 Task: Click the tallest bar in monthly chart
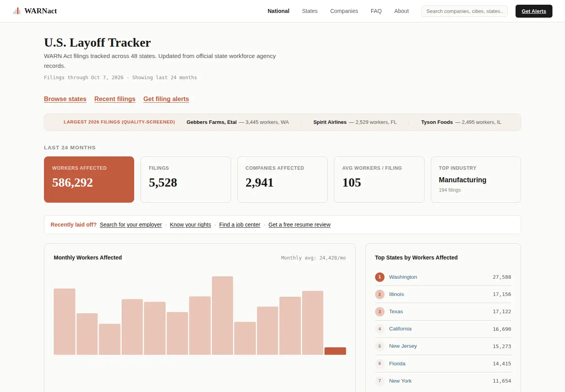tap(222, 316)
